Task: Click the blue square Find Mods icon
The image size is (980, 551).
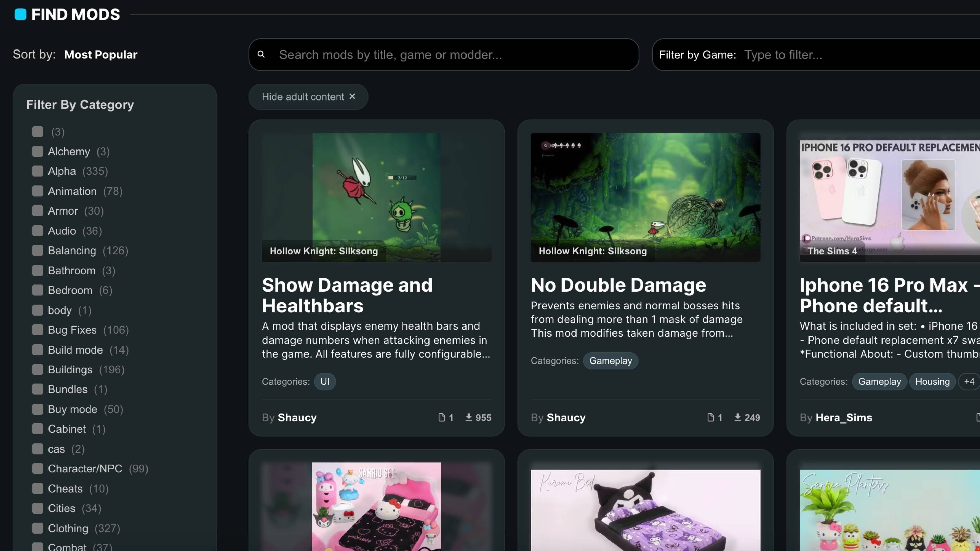Action: click(x=20, y=15)
